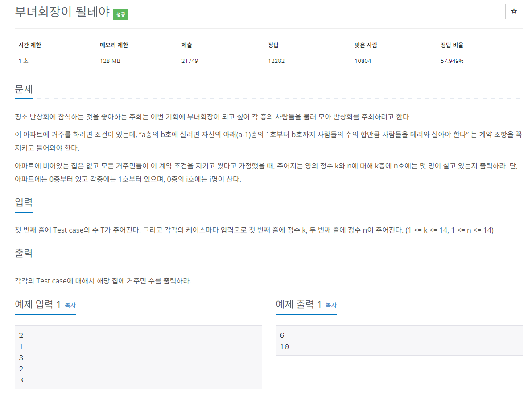Image resolution: width=532 pixels, height=394 pixels.
Task: Click the 정답 비율 column header
Action: (452, 45)
